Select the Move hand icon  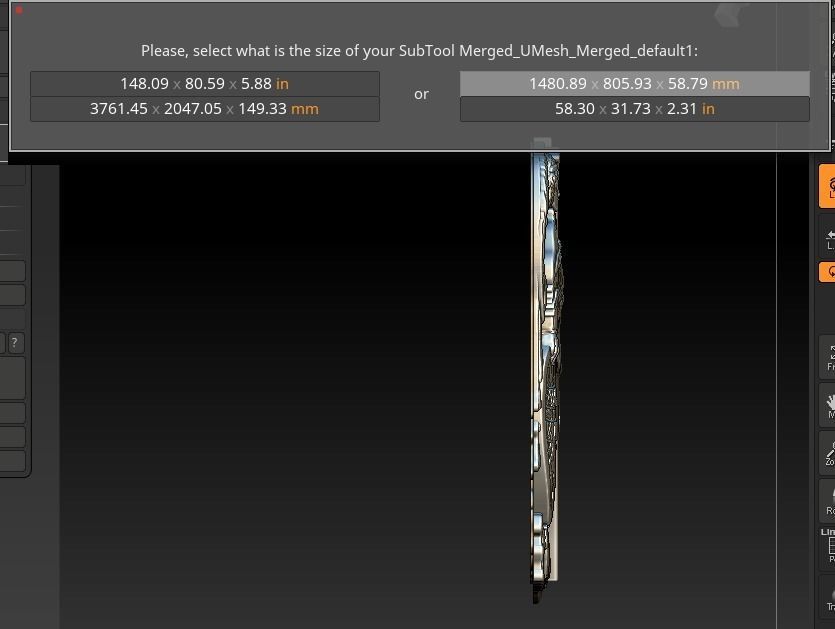click(828, 405)
